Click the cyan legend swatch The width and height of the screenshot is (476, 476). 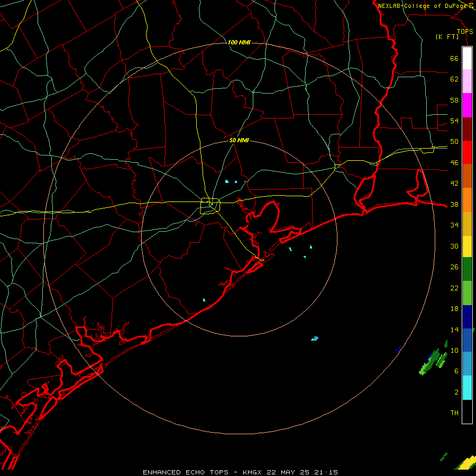point(467,388)
